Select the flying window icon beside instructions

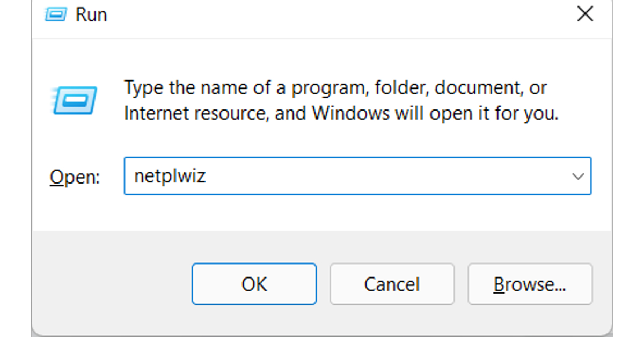point(75,100)
